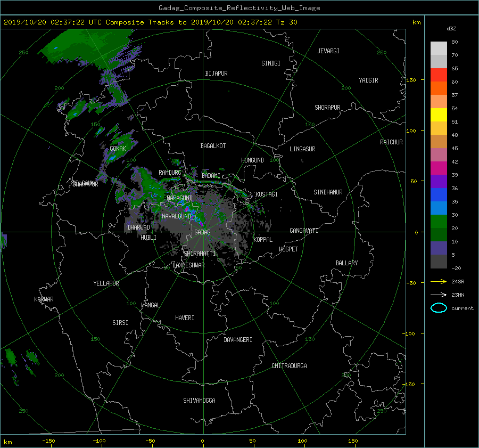The height and width of the screenshot is (448, 479).
Task: Click the KOPPAL city label
Action: [263, 240]
